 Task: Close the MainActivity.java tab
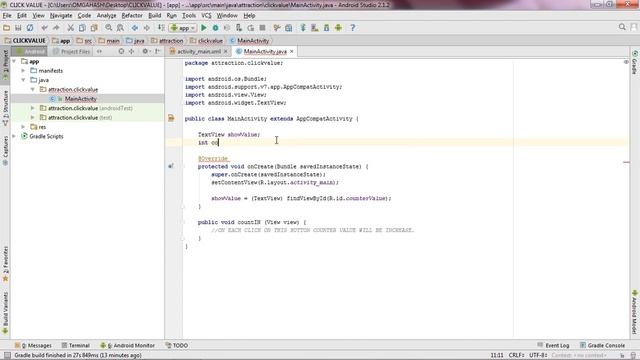291,51
